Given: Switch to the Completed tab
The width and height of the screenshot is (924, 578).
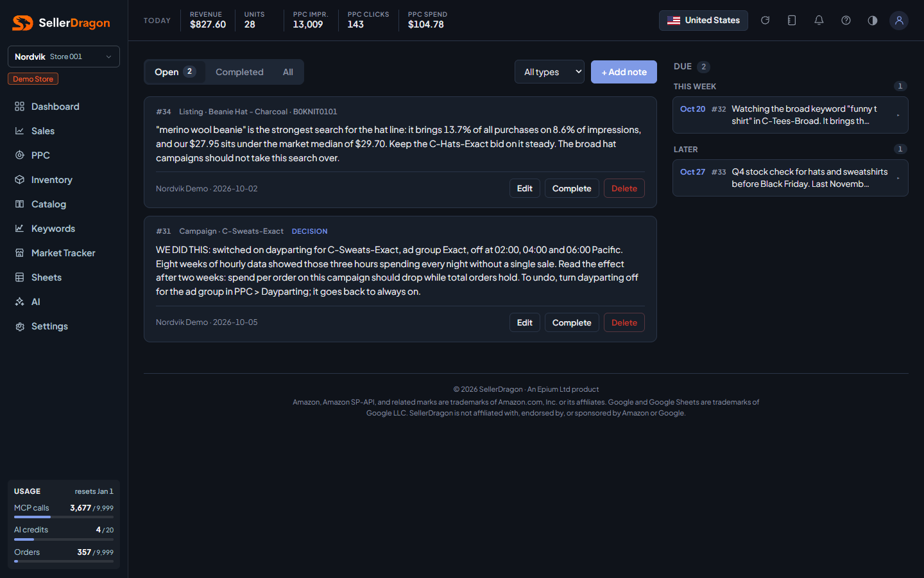Looking at the screenshot, I should click(x=239, y=72).
